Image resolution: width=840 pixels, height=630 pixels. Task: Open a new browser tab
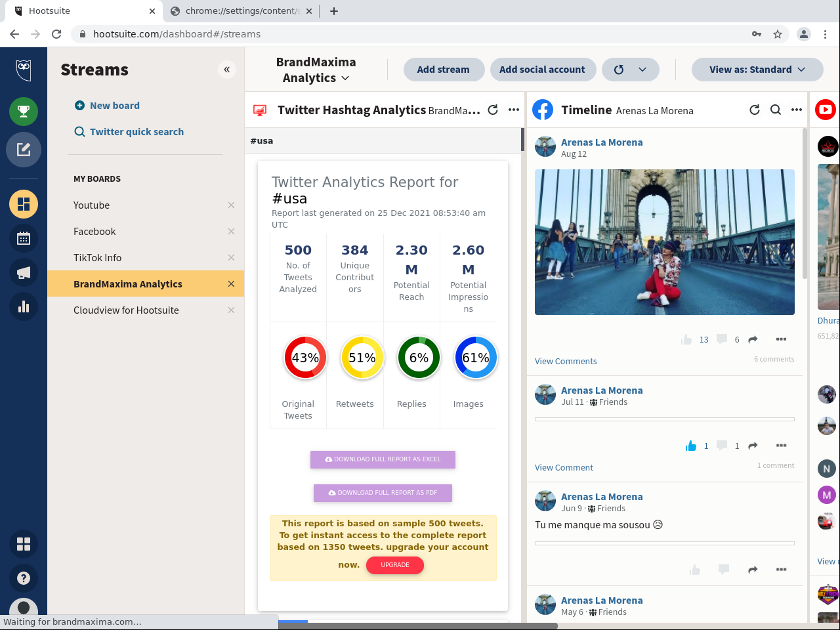pyautogui.click(x=334, y=11)
